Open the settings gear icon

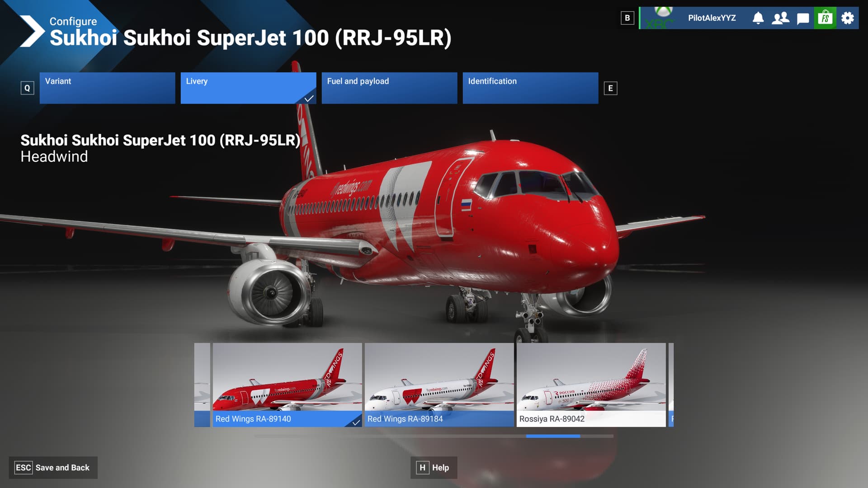848,18
